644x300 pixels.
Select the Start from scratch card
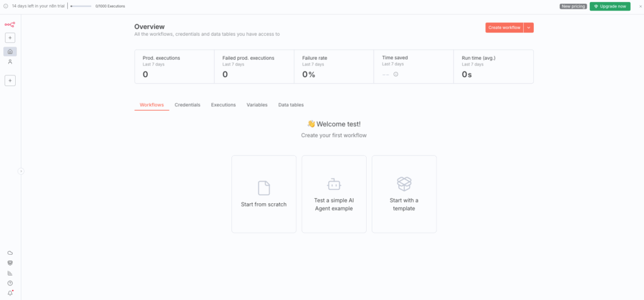pos(264,194)
